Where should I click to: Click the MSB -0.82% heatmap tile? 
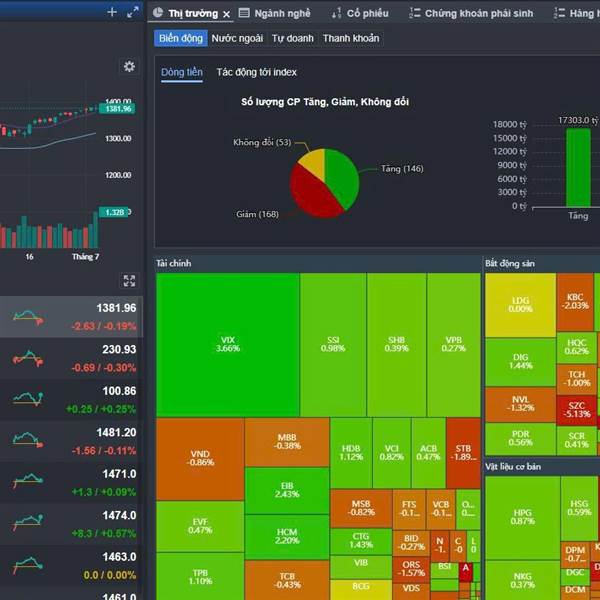[361, 509]
